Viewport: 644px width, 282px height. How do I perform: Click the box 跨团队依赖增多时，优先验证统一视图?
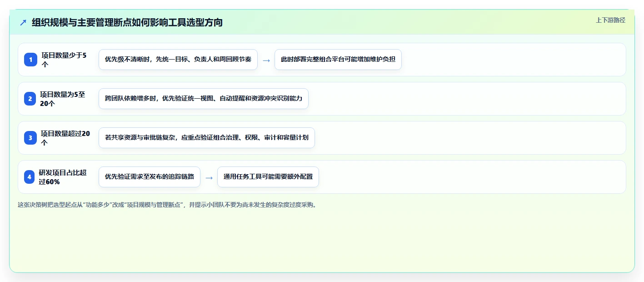click(x=204, y=99)
